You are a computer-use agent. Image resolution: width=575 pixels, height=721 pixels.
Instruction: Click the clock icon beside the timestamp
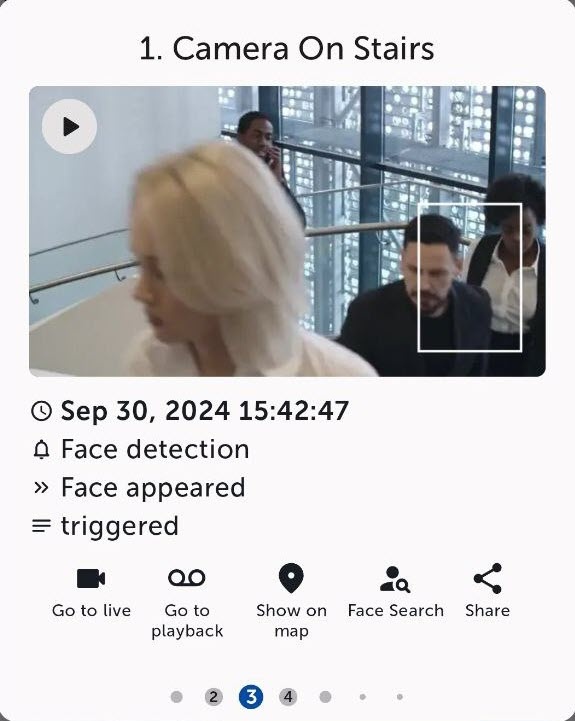[41, 411]
